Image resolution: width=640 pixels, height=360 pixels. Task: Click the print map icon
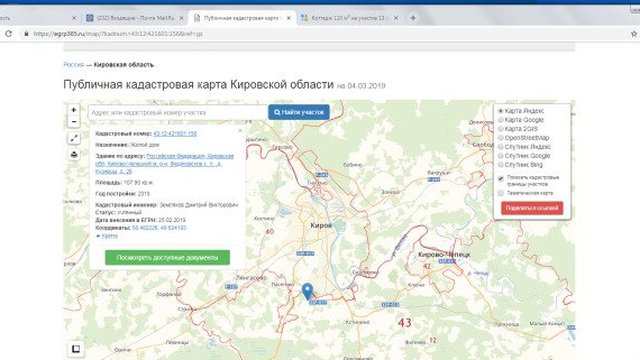(74, 154)
